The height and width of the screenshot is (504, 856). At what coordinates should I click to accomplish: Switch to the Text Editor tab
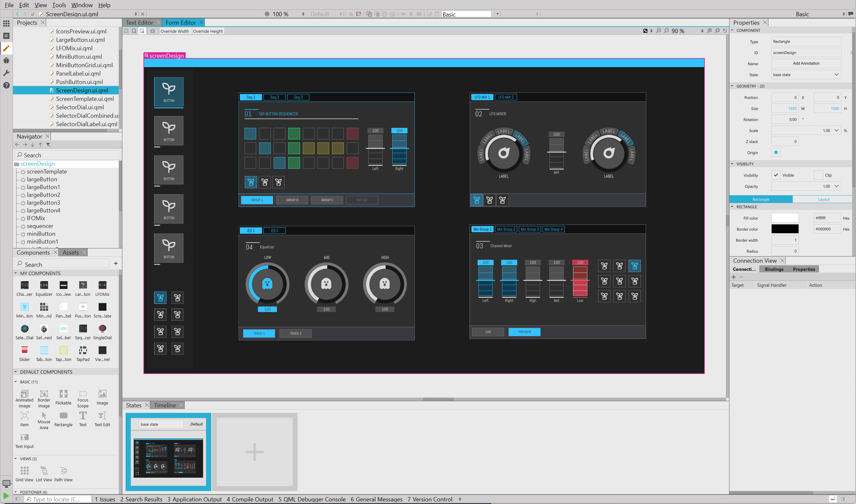140,22
